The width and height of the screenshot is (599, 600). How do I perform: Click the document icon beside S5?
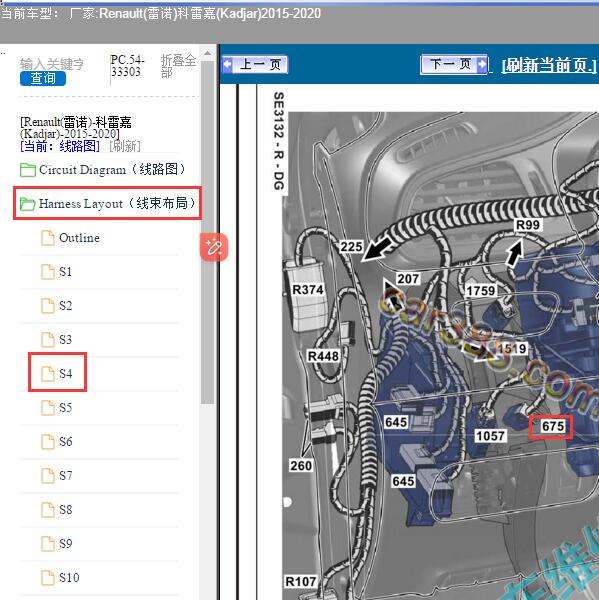(x=48, y=408)
